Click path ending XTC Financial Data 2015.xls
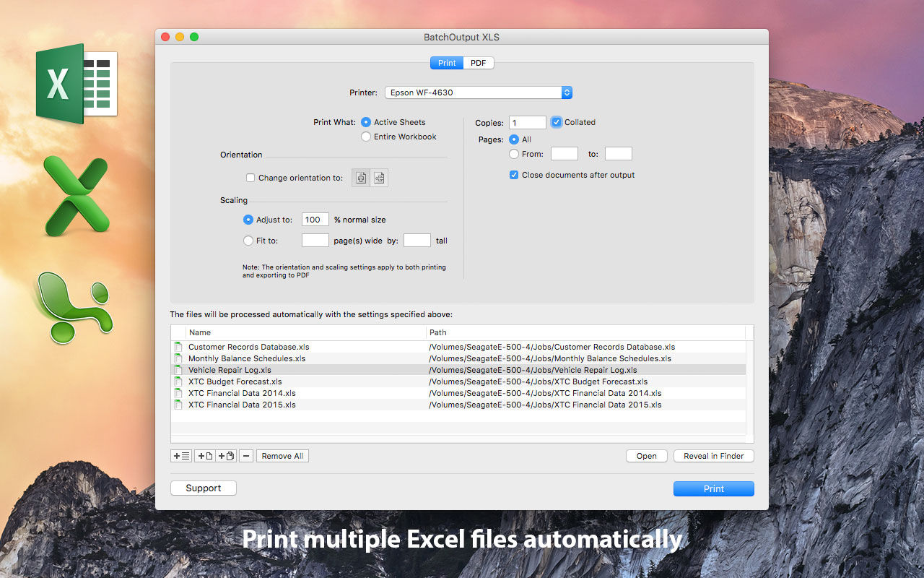Image resolution: width=924 pixels, height=578 pixels. click(x=545, y=405)
